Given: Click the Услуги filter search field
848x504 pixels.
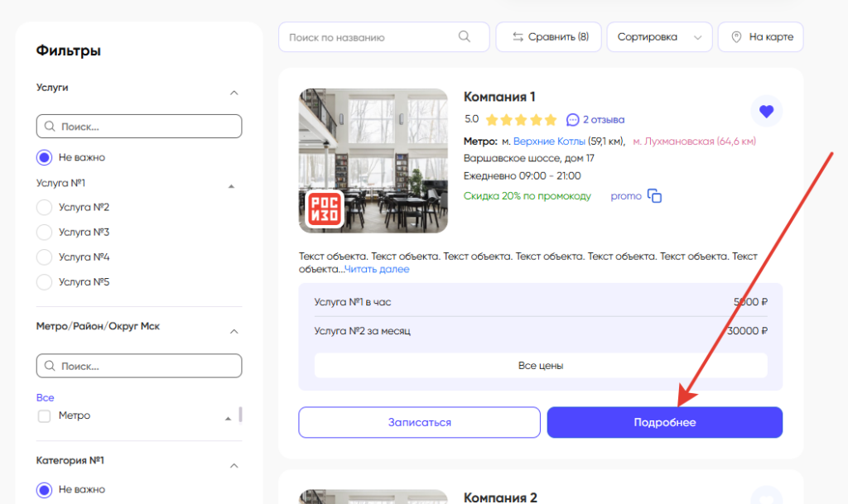Looking at the screenshot, I should (139, 127).
